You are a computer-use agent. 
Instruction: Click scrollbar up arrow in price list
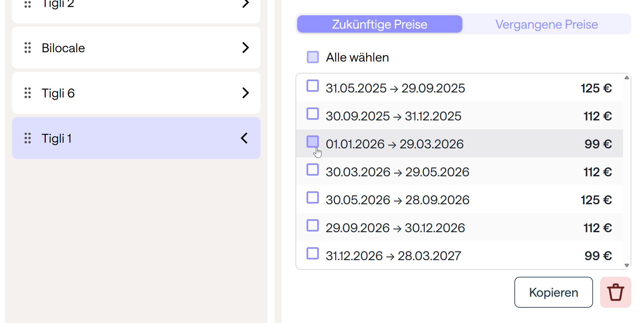tap(626, 78)
